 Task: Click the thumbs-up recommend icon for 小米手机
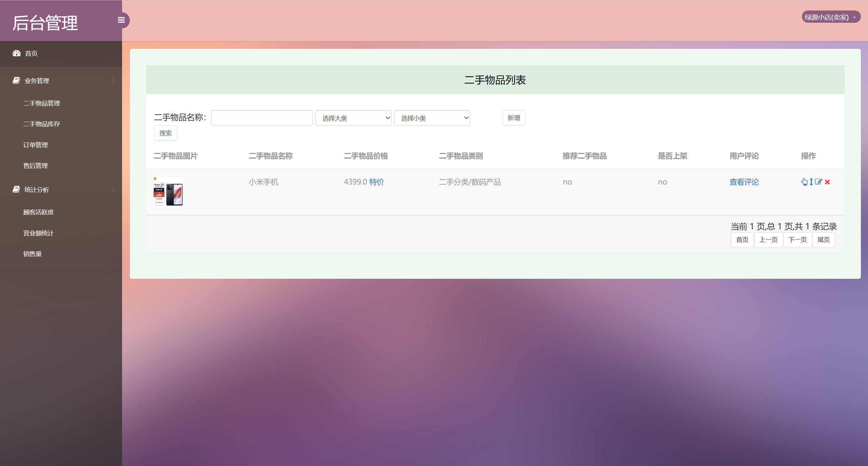[x=805, y=182]
